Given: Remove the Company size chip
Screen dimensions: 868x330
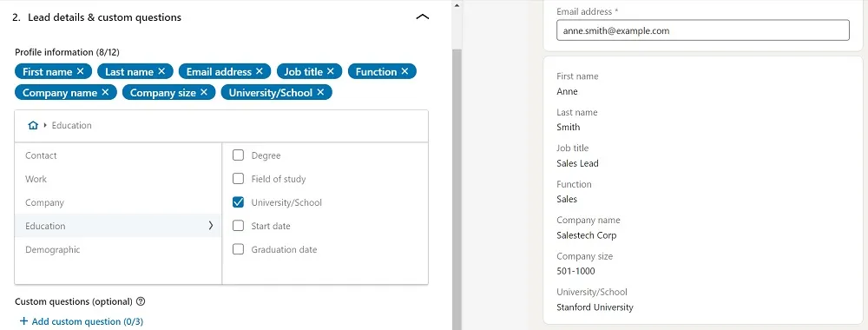Looking at the screenshot, I should tap(204, 92).
